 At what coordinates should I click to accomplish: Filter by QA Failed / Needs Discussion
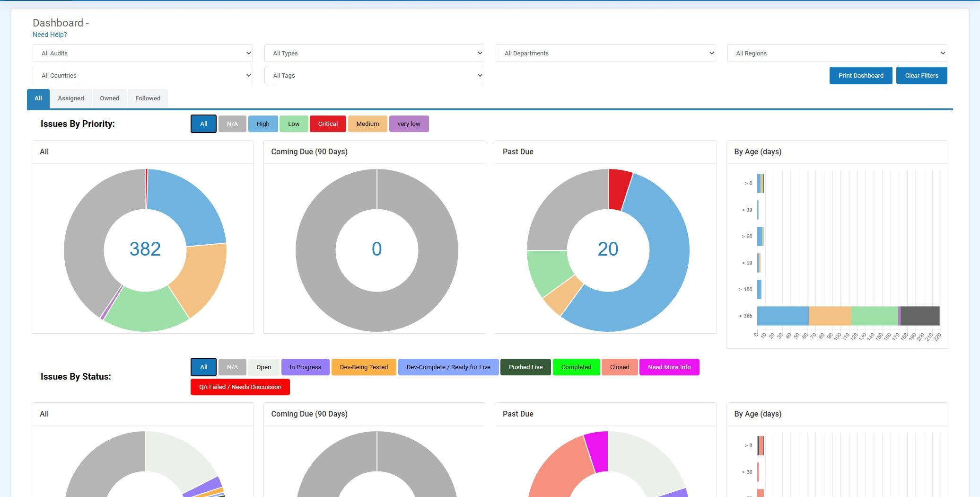pyautogui.click(x=240, y=387)
